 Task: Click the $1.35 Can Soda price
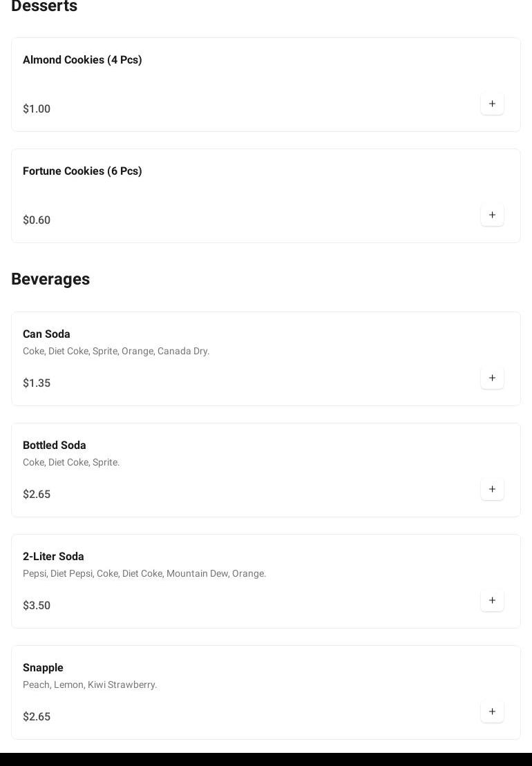(37, 383)
